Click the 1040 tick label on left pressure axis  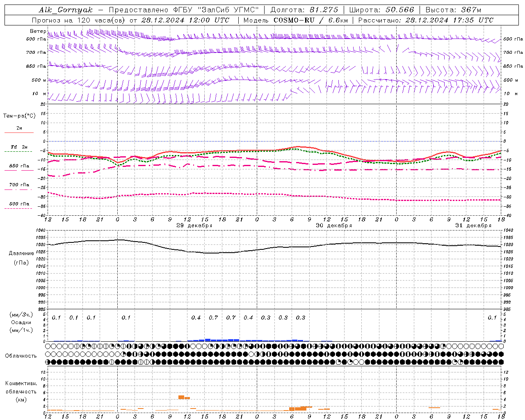(41, 231)
